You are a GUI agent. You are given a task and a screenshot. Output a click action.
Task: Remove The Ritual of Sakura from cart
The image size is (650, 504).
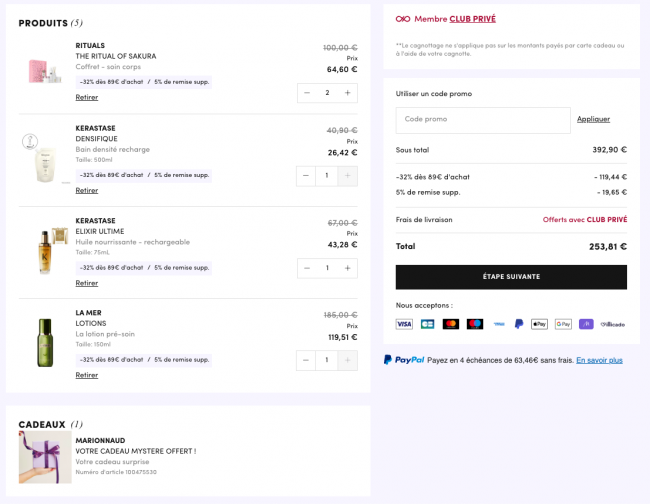pyautogui.click(x=87, y=97)
